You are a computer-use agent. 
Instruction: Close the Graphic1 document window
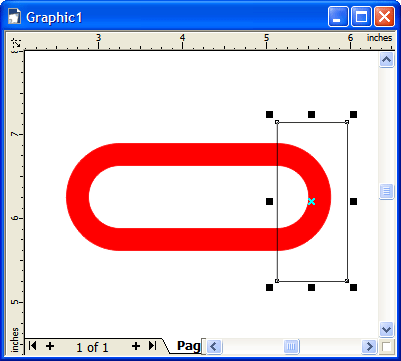pyautogui.click(x=384, y=17)
